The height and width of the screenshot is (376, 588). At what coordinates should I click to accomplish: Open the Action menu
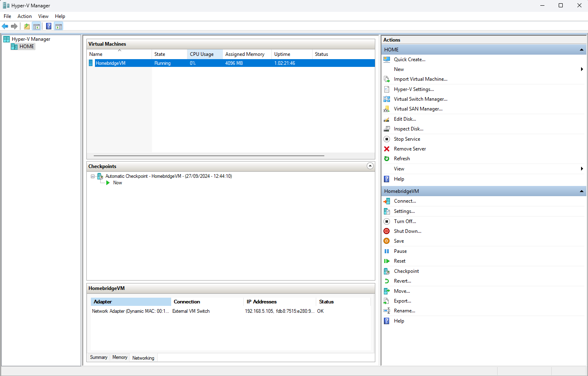click(x=24, y=16)
